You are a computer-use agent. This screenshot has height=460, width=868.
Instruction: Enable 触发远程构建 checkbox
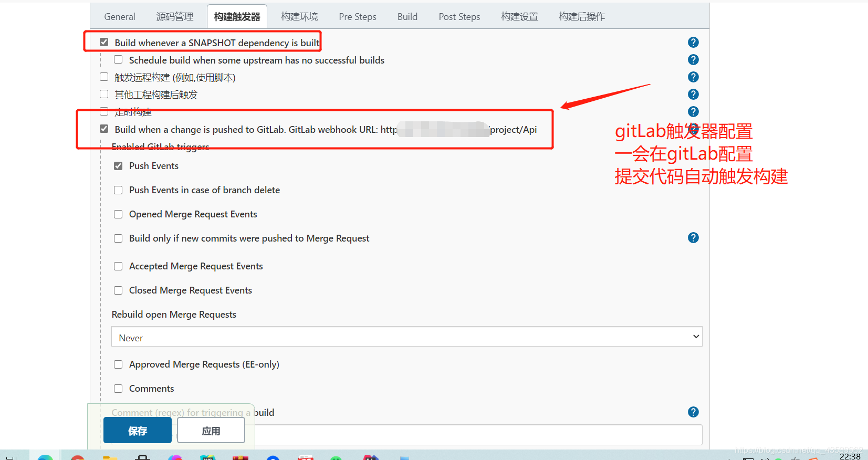[x=104, y=77]
